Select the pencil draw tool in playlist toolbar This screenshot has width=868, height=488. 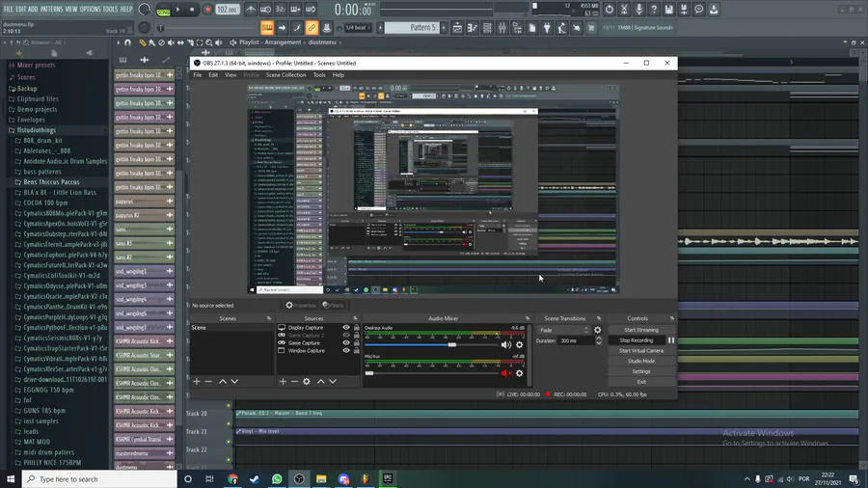pos(143,42)
